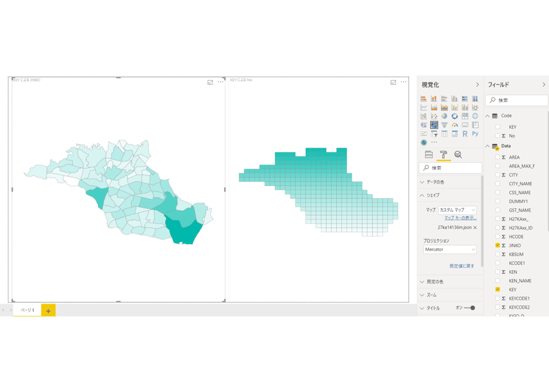The height and width of the screenshot is (392, 549).
Task: Select the ArcGIS map visual
Action: pos(424,143)
